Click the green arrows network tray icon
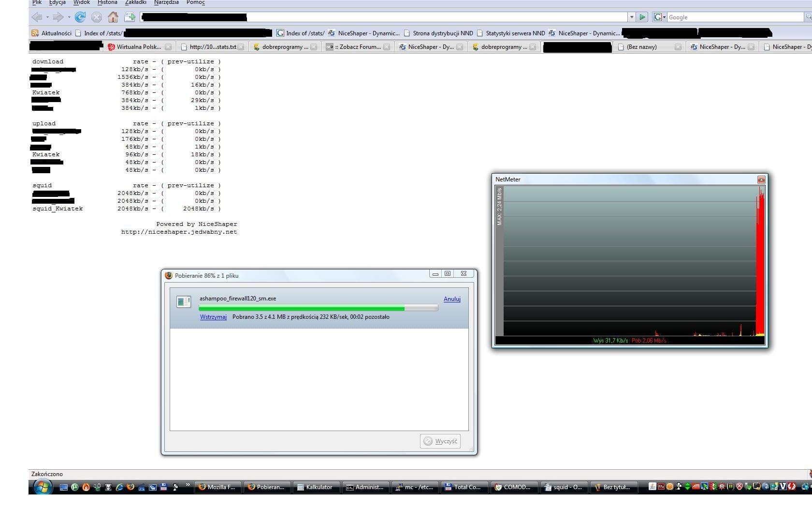 687,486
